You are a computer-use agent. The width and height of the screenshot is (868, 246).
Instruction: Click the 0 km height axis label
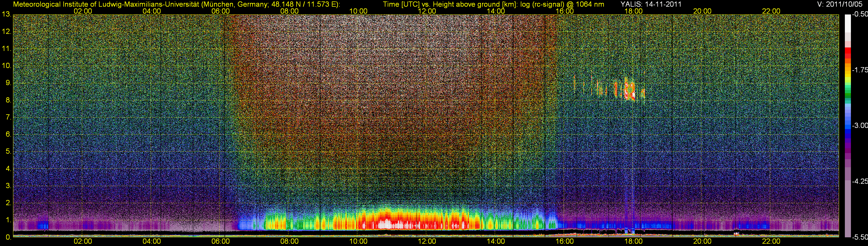tap(8, 237)
